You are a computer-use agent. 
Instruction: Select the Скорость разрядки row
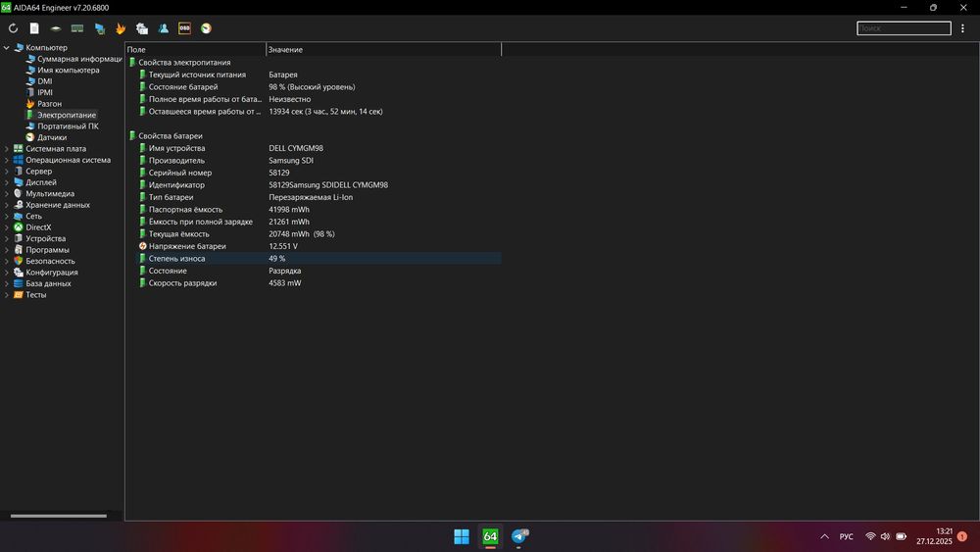point(318,283)
